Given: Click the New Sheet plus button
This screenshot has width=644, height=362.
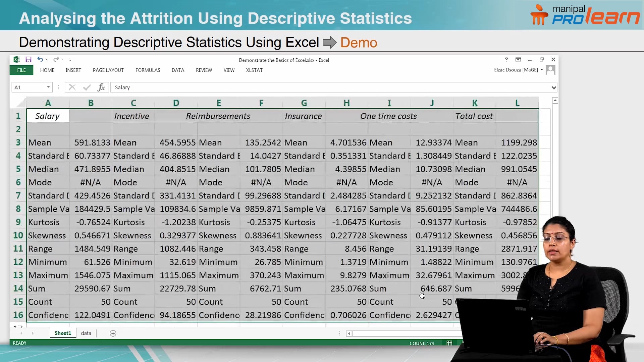Looking at the screenshot, I should click(113, 333).
